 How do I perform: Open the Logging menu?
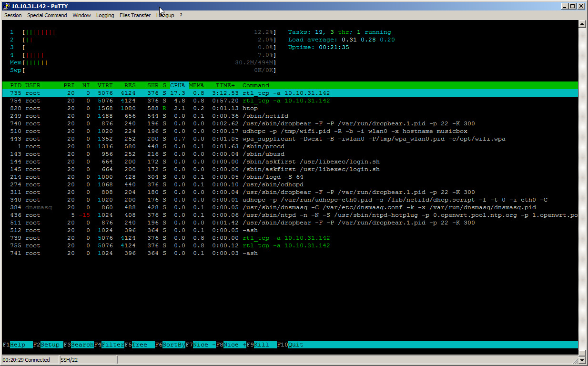pos(105,15)
